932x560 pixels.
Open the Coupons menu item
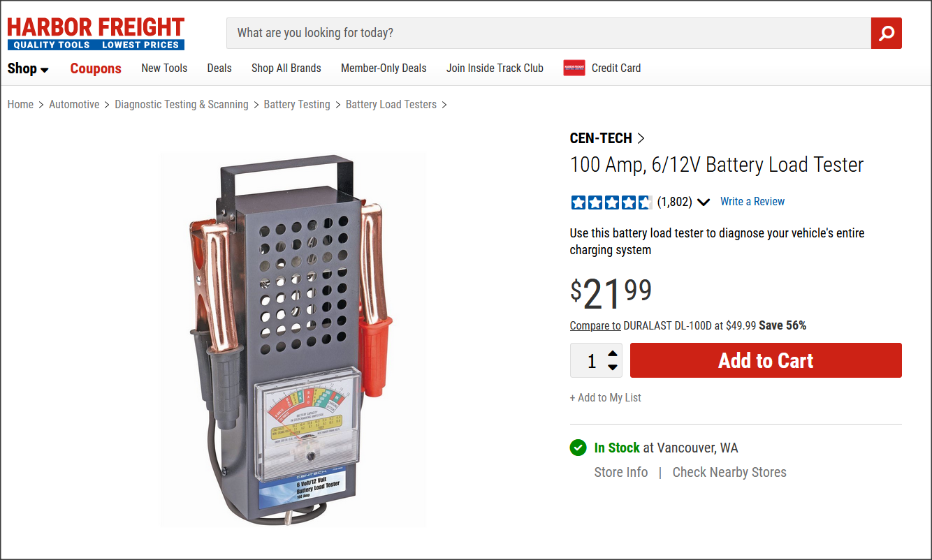(96, 68)
